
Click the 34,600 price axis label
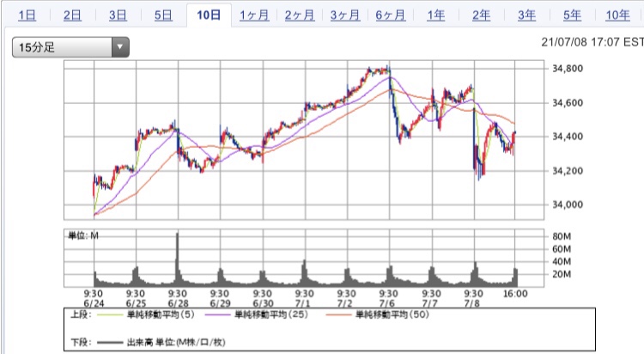pos(568,103)
